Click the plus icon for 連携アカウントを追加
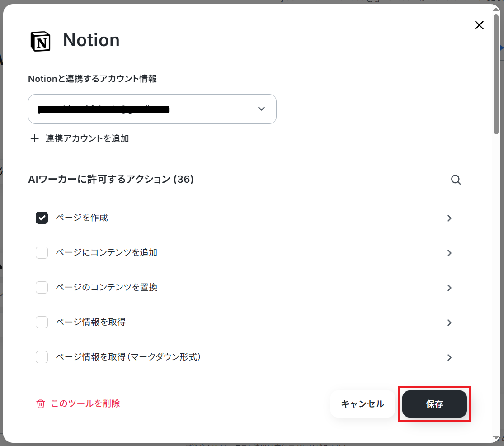The width and height of the screenshot is (504, 446). coord(34,138)
